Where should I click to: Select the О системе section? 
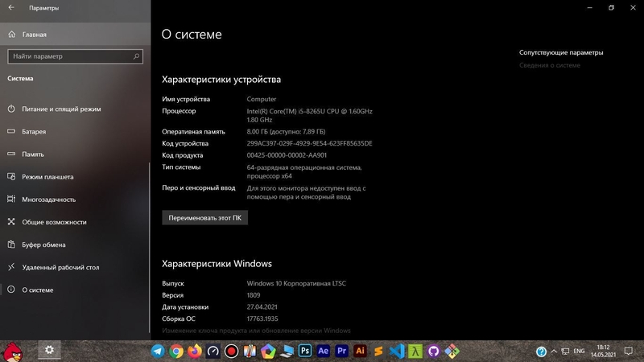tap(75, 290)
